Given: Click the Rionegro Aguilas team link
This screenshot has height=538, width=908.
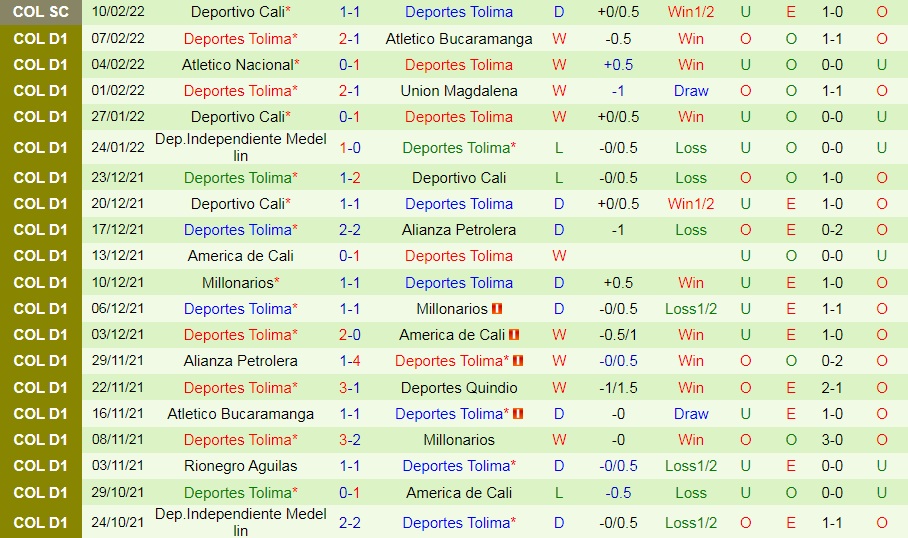Looking at the screenshot, I should (240, 465).
